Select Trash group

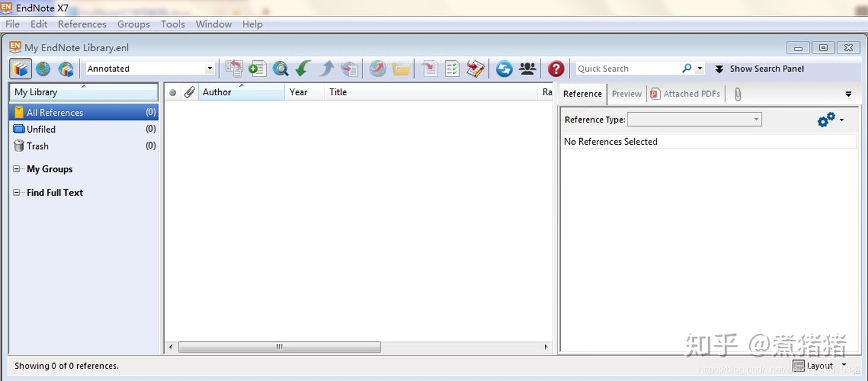tap(84, 146)
